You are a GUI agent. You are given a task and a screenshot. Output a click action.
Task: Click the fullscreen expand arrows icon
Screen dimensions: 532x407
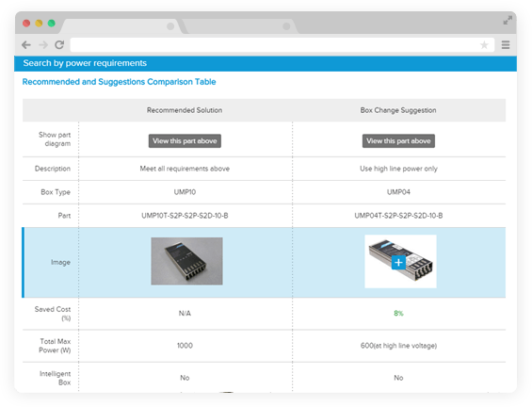point(508,20)
